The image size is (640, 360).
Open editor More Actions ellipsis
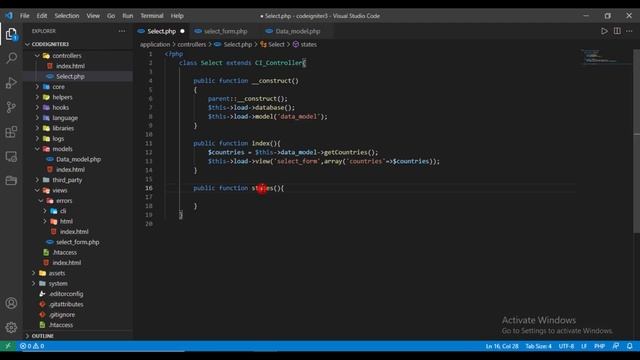click(629, 31)
